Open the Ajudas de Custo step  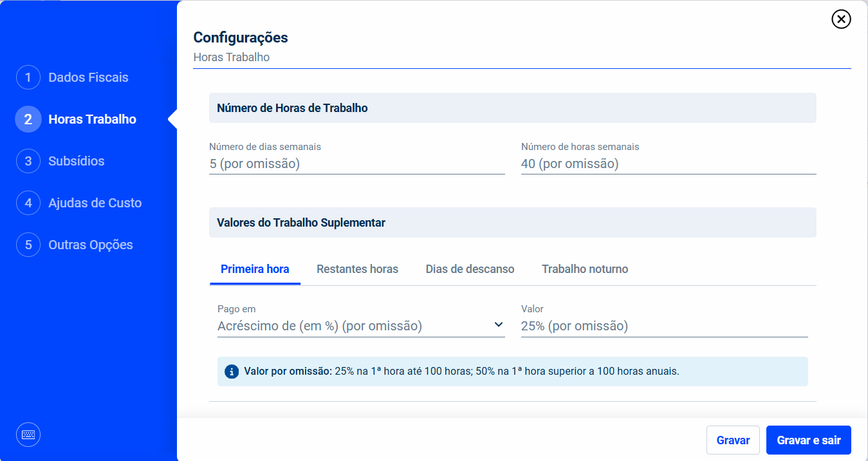(x=95, y=203)
